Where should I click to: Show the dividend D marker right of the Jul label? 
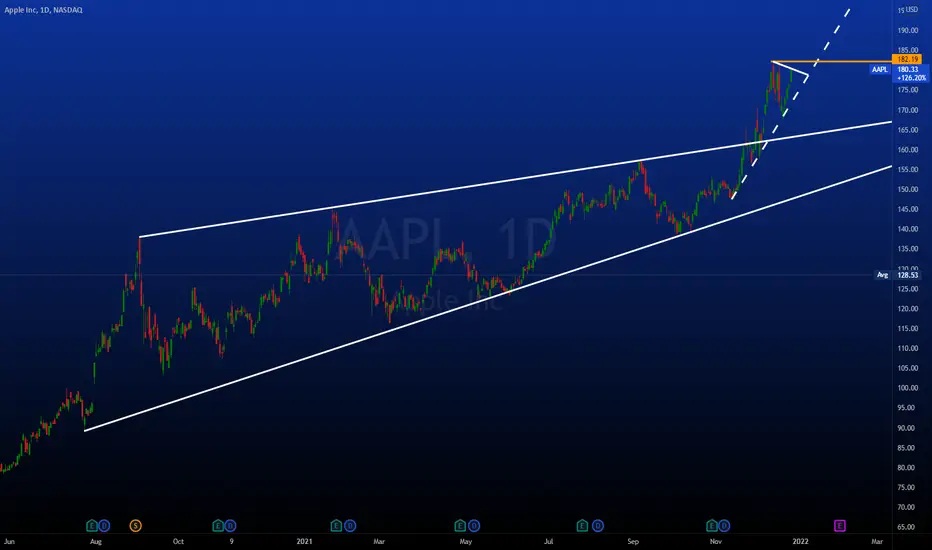tap(598, 526)
